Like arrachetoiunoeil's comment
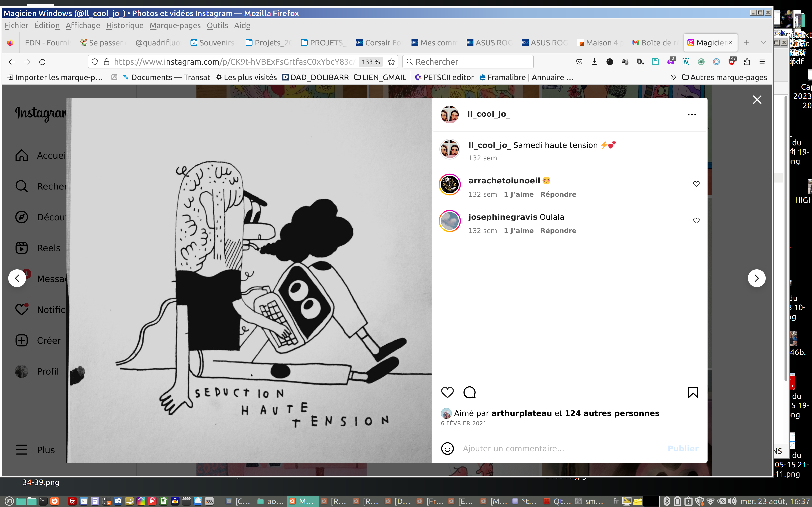Screen dimensions: 812x507 coord(696,184)
